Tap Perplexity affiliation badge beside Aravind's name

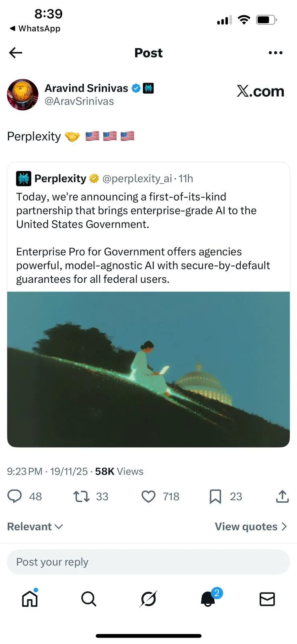(x=148, y=88)
